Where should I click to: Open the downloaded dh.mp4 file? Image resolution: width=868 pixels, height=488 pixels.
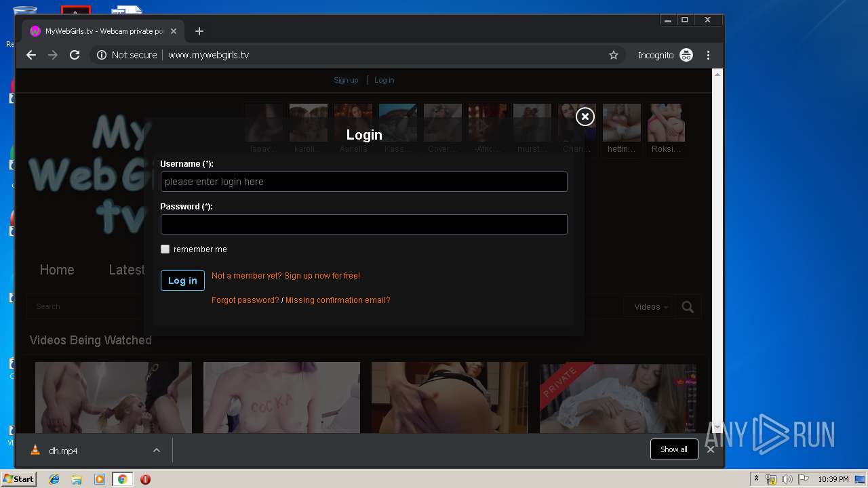pyautogui.click(x=62, y=451)
